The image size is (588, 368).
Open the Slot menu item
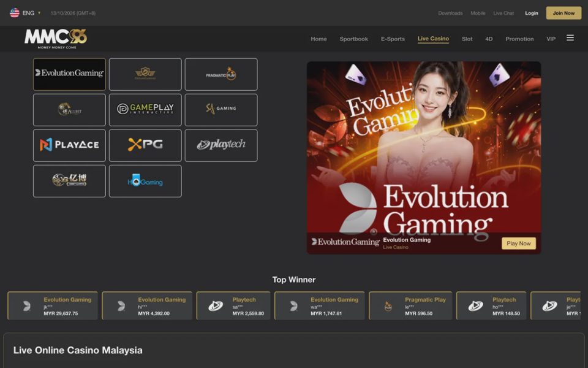(467, 39)
